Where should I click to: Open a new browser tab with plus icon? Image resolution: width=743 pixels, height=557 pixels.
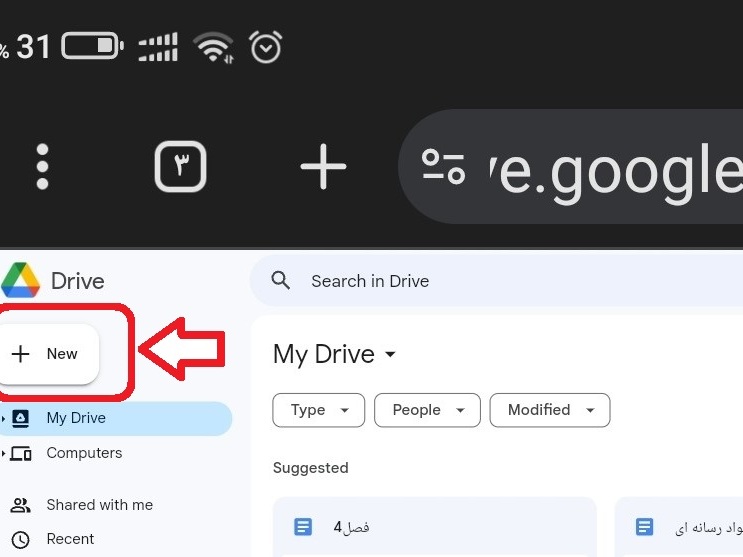pyautogui.click(x=324, y=166)
